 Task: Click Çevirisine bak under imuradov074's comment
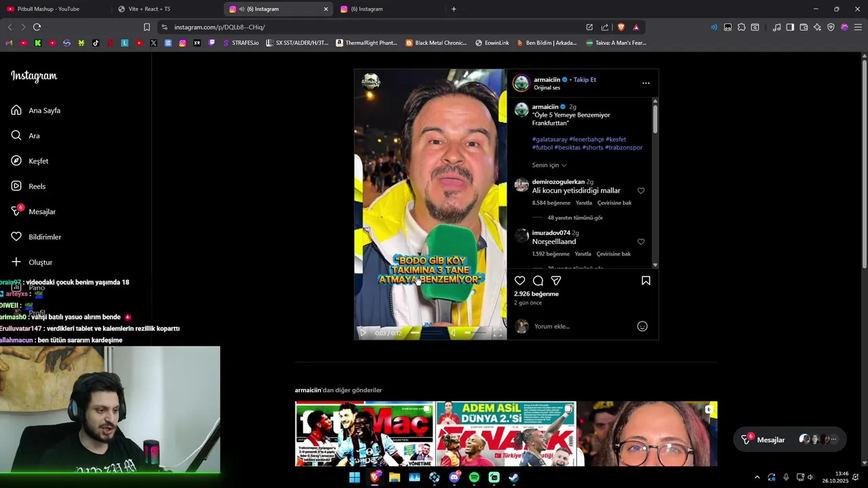coord(614,254)
